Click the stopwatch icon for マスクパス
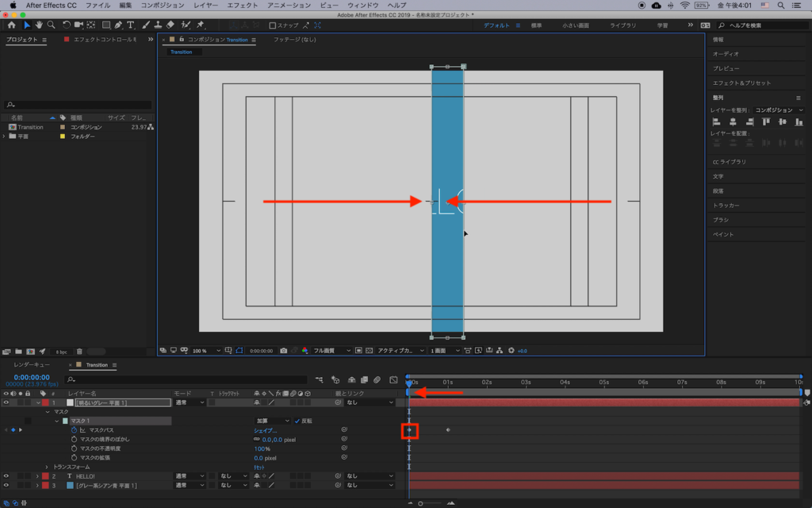 coord(75,430)
